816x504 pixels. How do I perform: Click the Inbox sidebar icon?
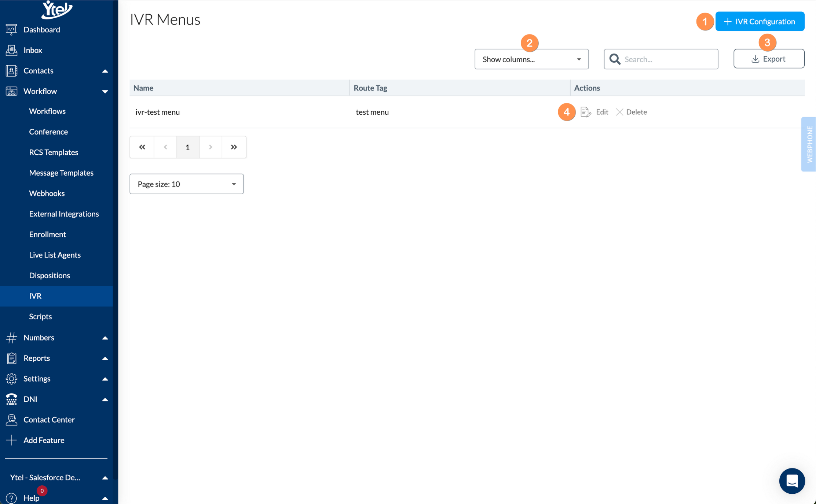coord(11,50)
